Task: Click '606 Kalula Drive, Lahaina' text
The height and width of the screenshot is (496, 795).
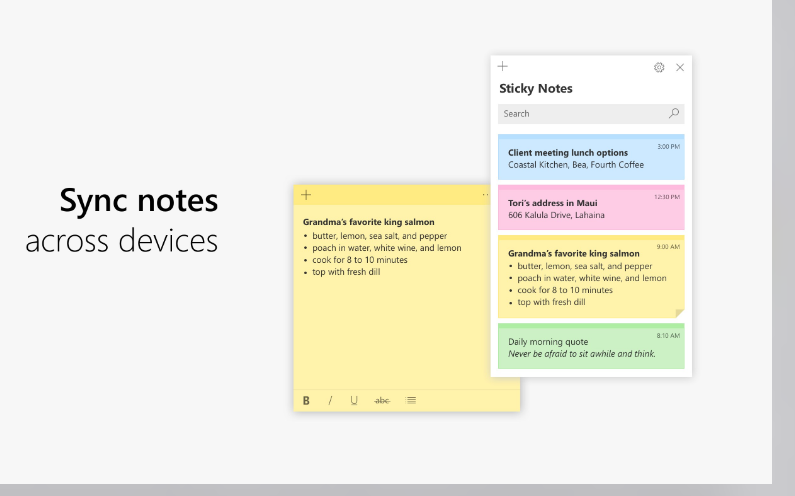Action: (556, 215)
